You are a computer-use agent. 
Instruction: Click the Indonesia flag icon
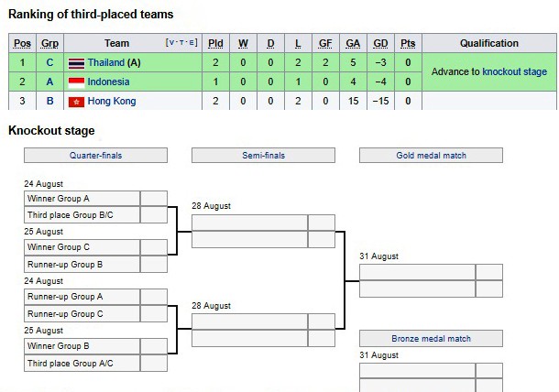76,82
